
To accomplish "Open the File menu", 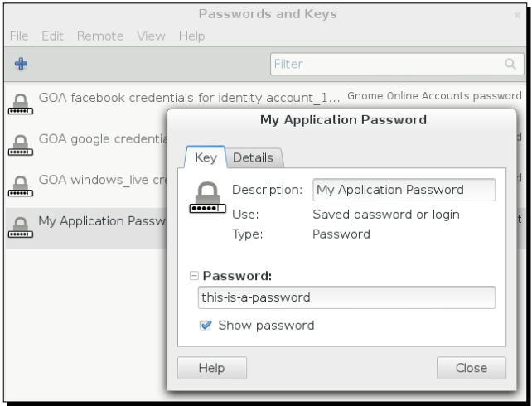I will click(18, 36).
